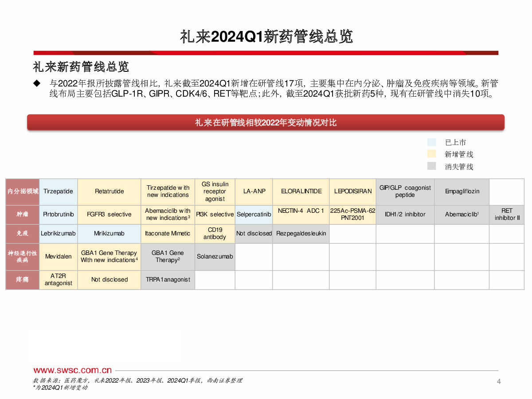This screenshot has width=532, height=399.
Task: Click the light blue 已上市 legend swatch
Action: 431,142
